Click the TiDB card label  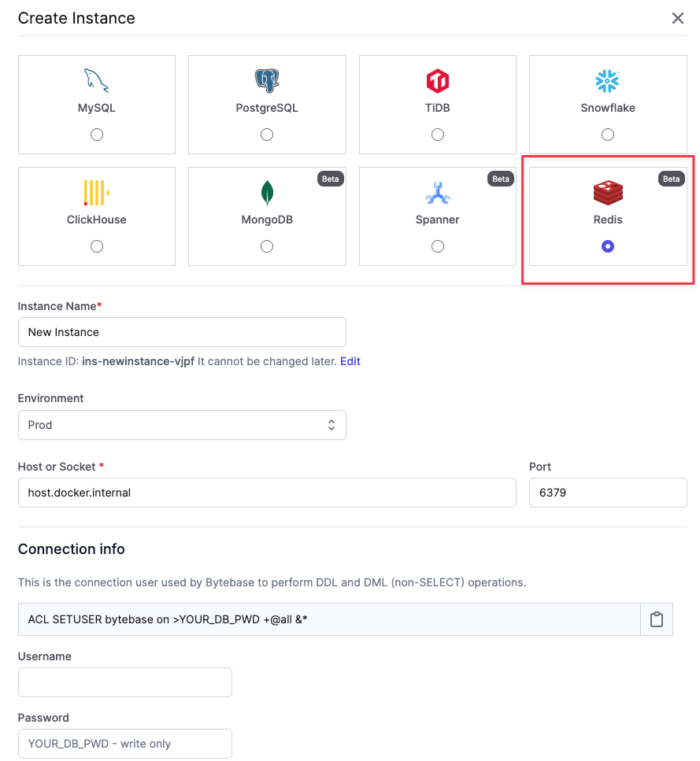point(437,108)
